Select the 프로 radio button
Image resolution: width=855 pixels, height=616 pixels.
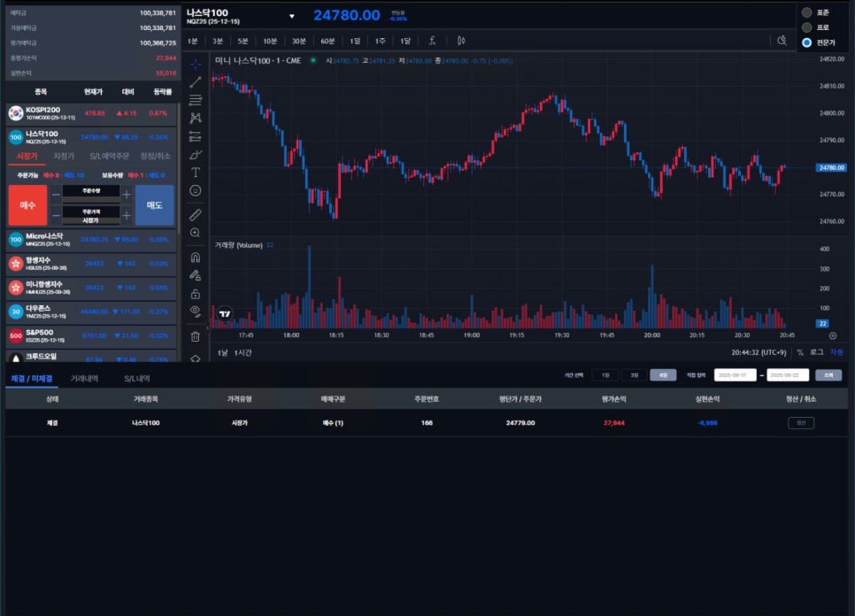point(806,27)
